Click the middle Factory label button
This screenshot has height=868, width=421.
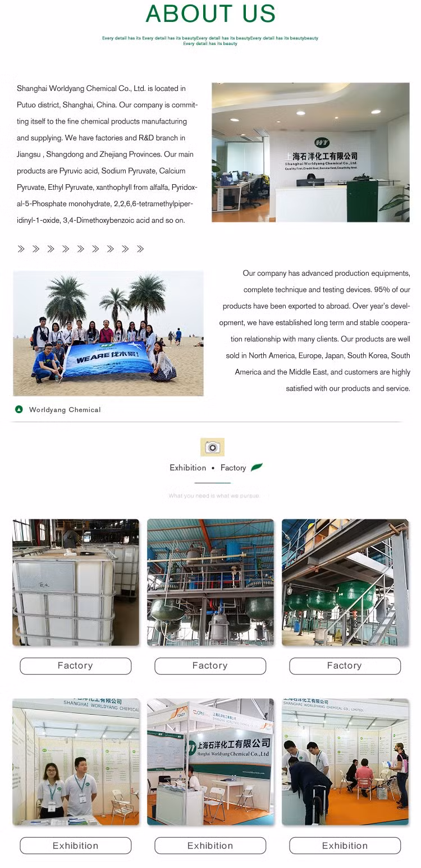(x=210, y=666)
